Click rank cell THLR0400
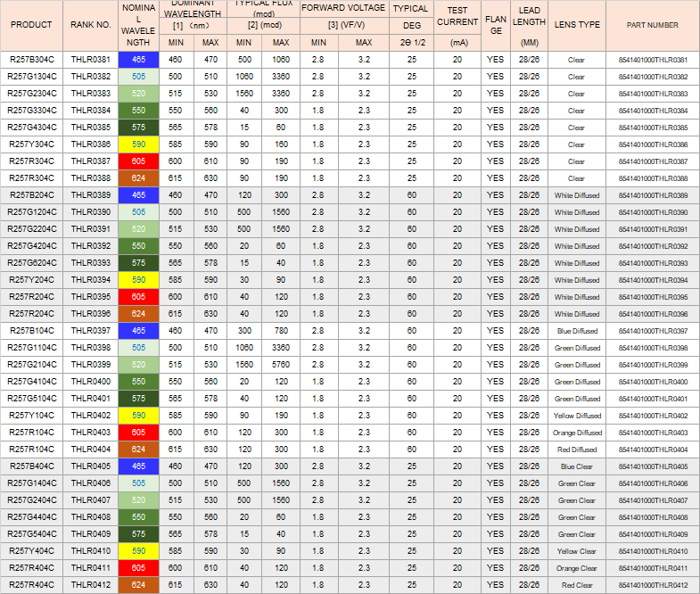700x594 pixels. (x=91, y=382)
